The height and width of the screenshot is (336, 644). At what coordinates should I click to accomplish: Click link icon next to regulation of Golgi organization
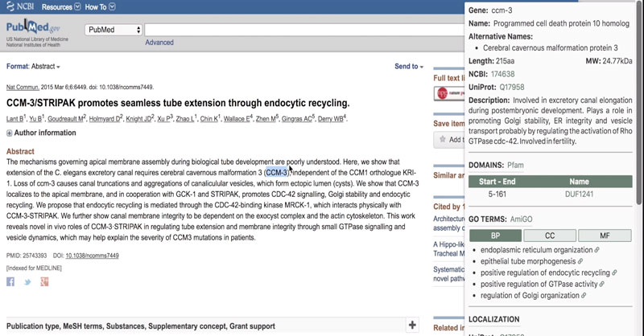tap(585, 297)
